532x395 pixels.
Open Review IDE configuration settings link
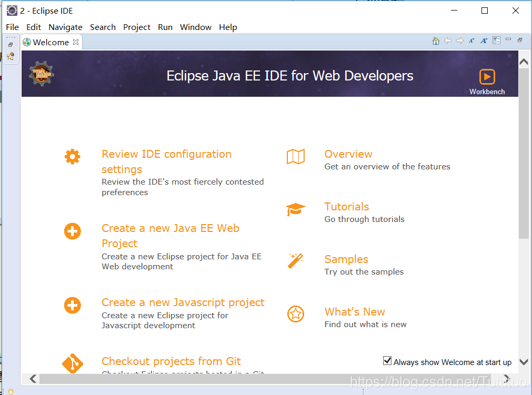tap(166, 161)
